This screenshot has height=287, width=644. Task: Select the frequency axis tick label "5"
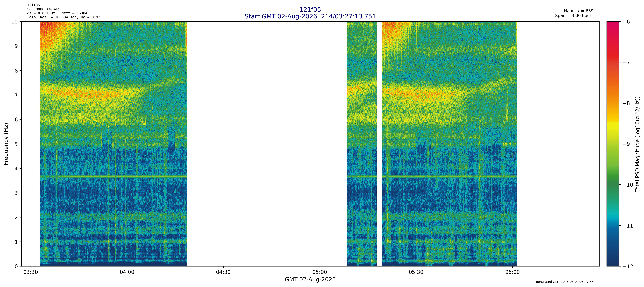click(16, 144)
